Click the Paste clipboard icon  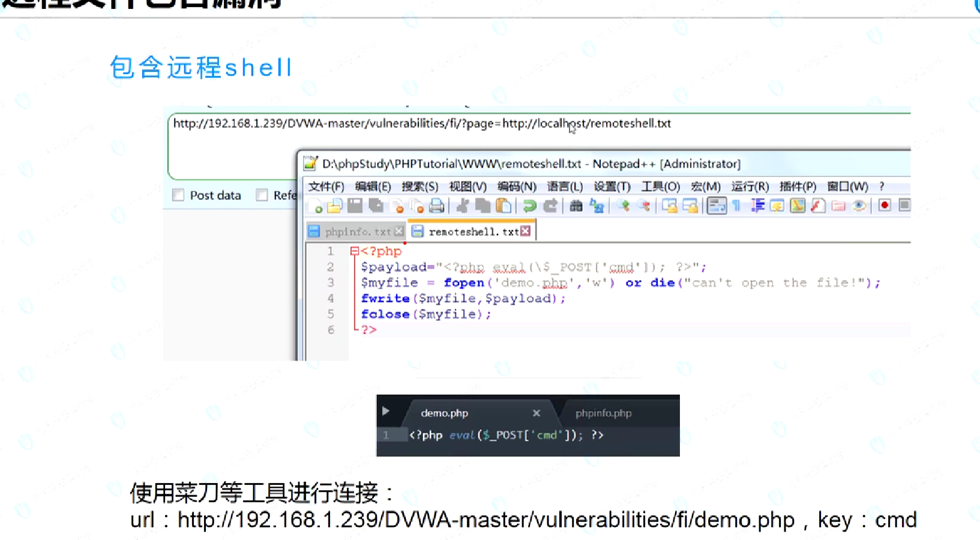click(504, 206)
